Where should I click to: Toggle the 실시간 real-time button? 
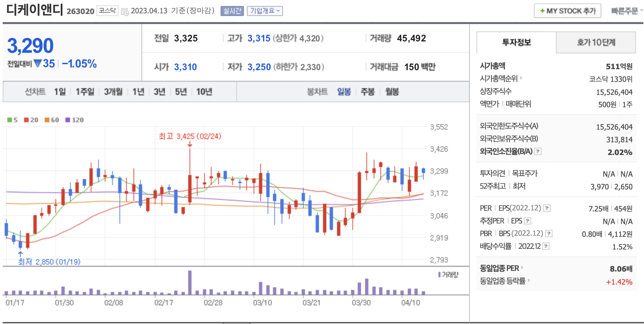tap(232, 11)
